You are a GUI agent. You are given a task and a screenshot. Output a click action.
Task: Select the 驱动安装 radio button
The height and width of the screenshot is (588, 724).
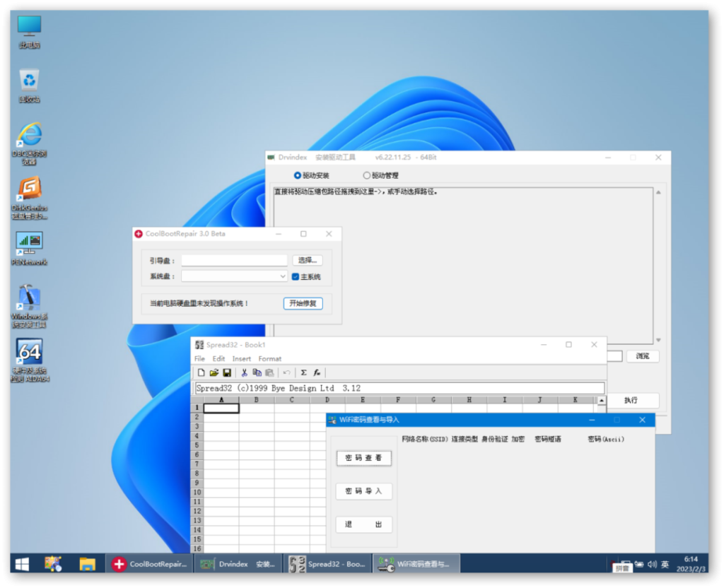tap(312, 175)
